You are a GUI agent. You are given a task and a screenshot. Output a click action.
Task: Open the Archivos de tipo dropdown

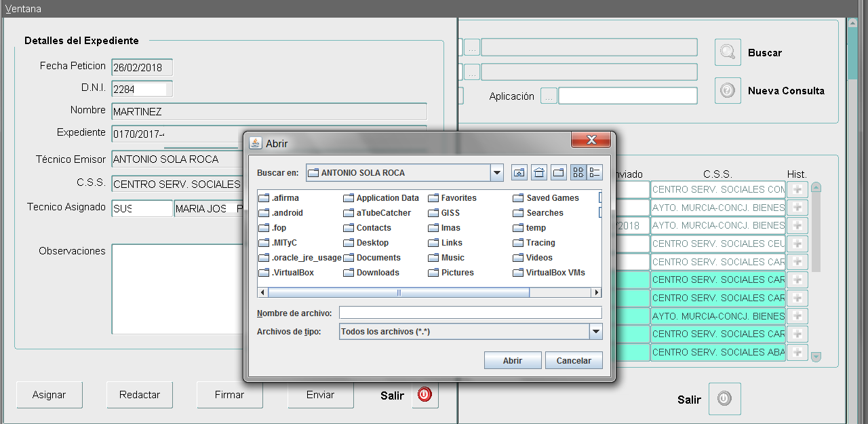[x=595, y=332]
